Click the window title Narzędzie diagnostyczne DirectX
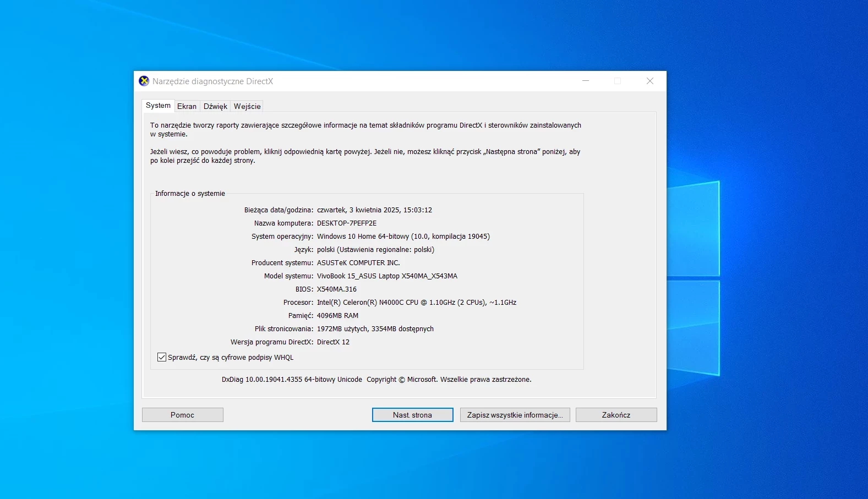 pos(212,81)
